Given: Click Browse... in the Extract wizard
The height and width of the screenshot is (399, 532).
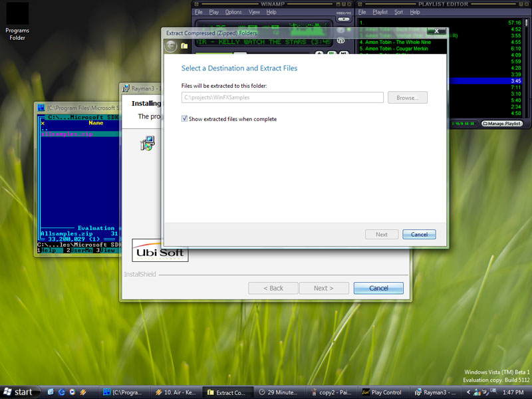Looking at the screenshot, I should pos(408,98).
